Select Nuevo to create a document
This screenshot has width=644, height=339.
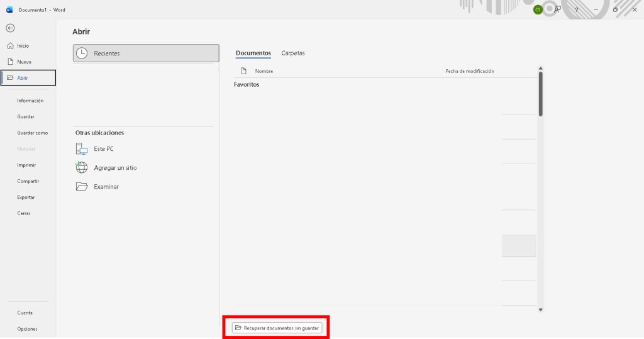pos(24,62)
